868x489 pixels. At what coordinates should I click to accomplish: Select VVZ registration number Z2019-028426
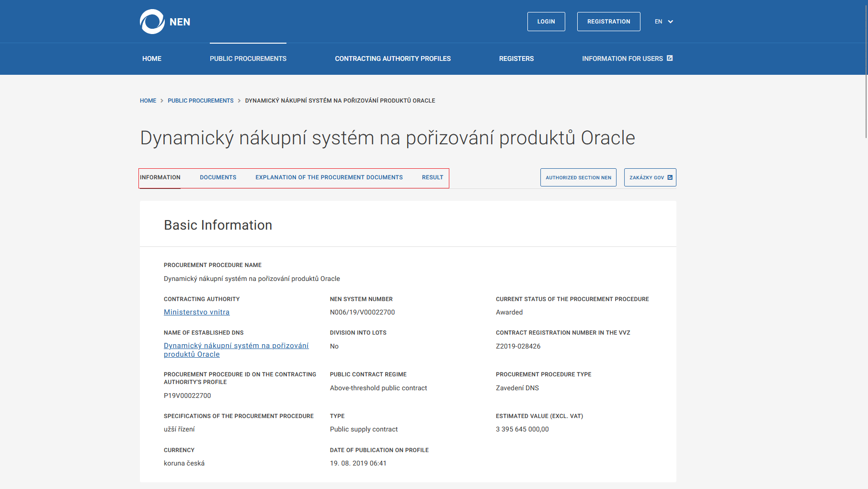tap(518, 346)
